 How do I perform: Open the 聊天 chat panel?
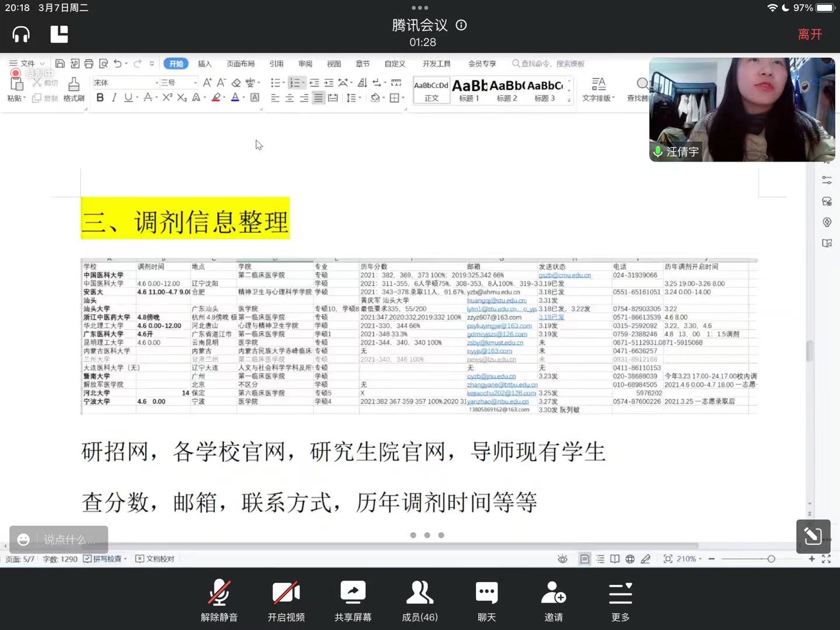pos(487,600)
